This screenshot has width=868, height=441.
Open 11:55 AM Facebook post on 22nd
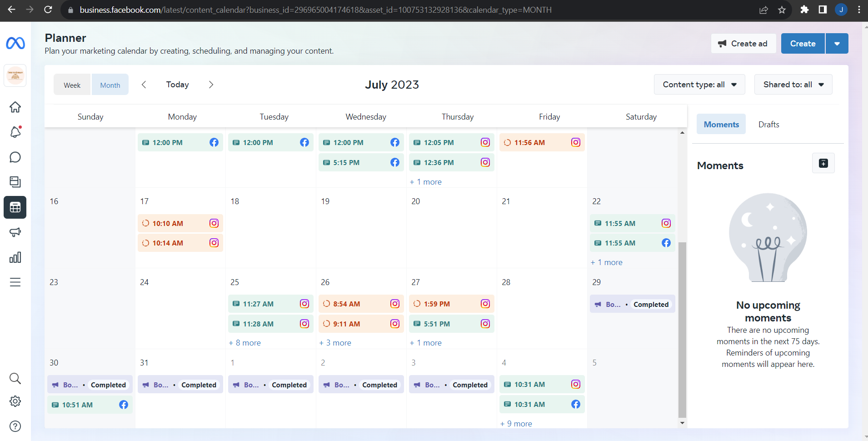(633, 243)
